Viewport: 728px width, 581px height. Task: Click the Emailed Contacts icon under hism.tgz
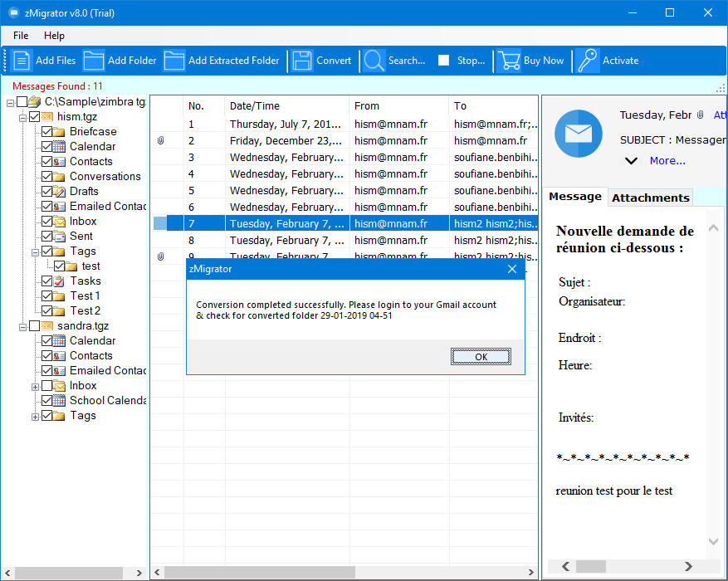(59, 206)
